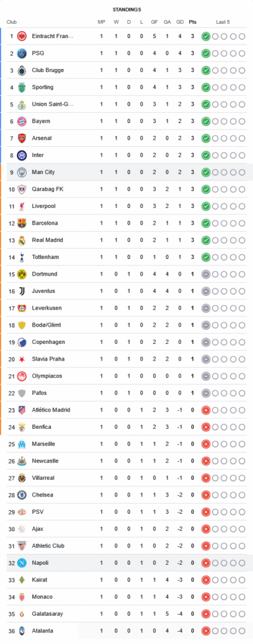Screen dimensions: 253x644
Task: Click the Napoli club logo
Action: coord(22,563)
